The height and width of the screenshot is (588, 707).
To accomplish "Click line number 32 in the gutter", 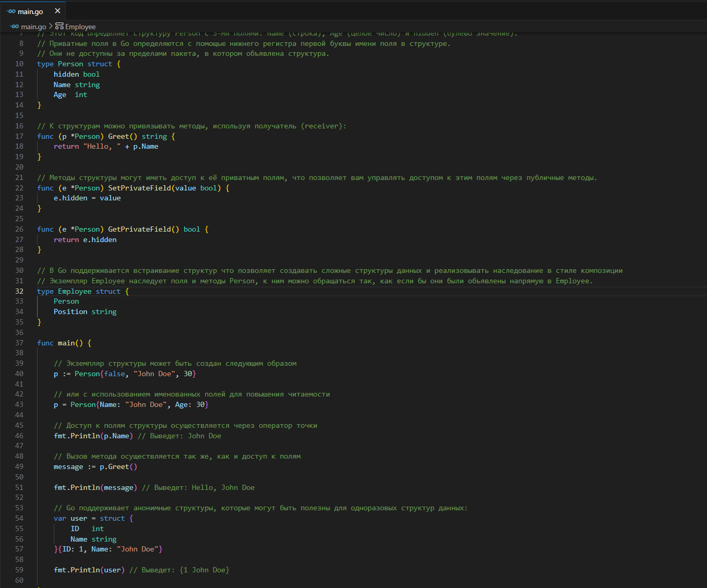I will (x=19, y=291).
